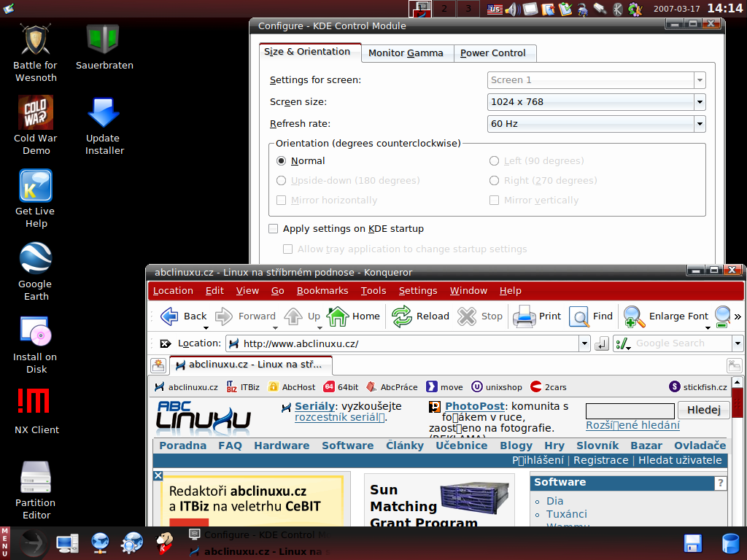Click the Shrink Font magnifier icon
This screenshot has width=747, height=560.
722,316
